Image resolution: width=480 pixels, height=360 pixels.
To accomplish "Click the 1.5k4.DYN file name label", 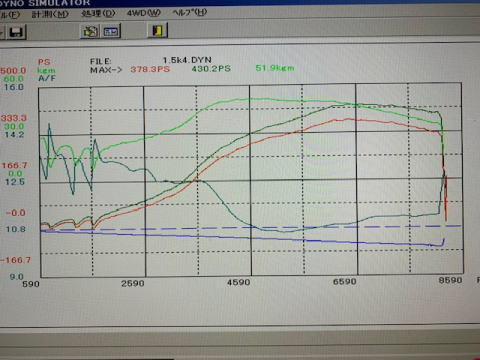I will click(187, 60).
